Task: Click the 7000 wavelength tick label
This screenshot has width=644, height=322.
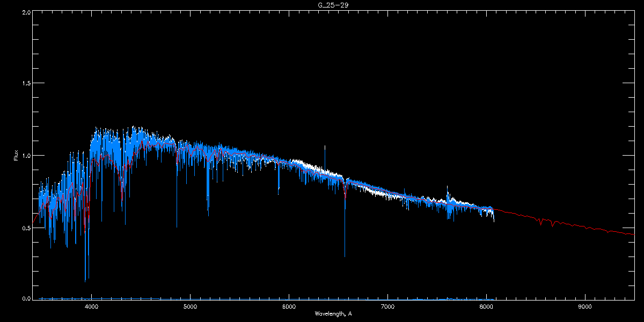Action: 388,306
